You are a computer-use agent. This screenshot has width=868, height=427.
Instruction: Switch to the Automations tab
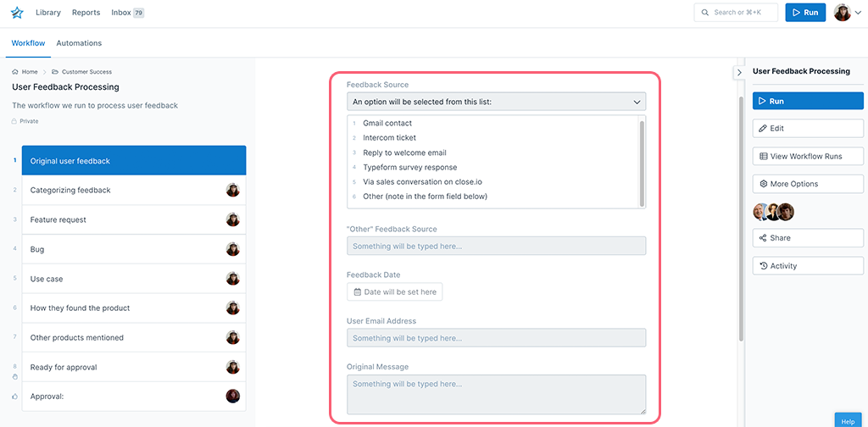[x=79, y=43]
